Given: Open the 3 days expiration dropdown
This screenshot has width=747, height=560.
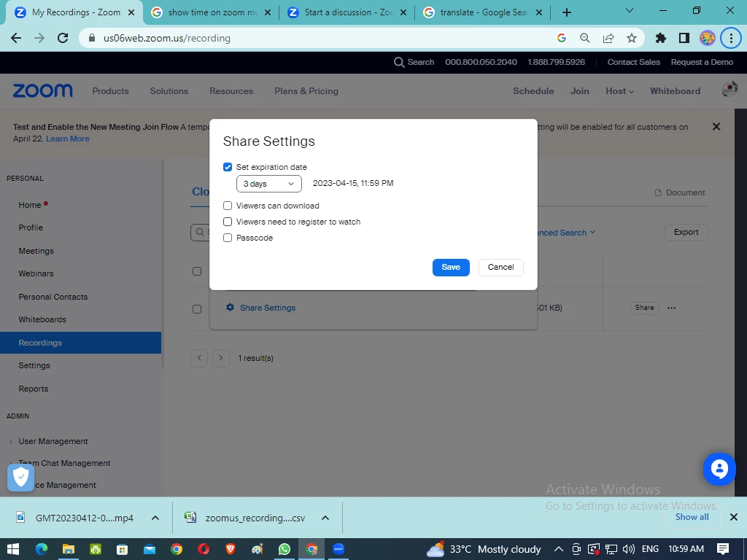Looking at the screenshot, I should 269,184.
